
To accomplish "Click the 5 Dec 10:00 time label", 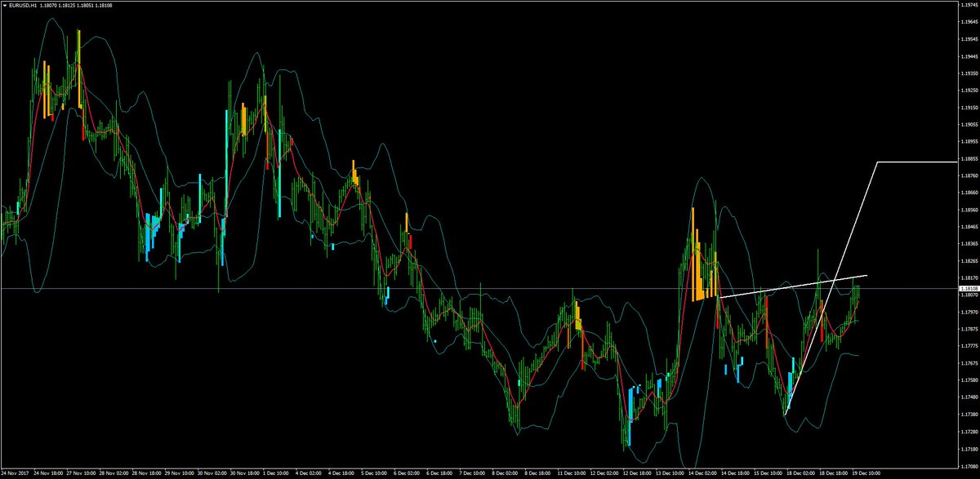I will coord(376,473).
